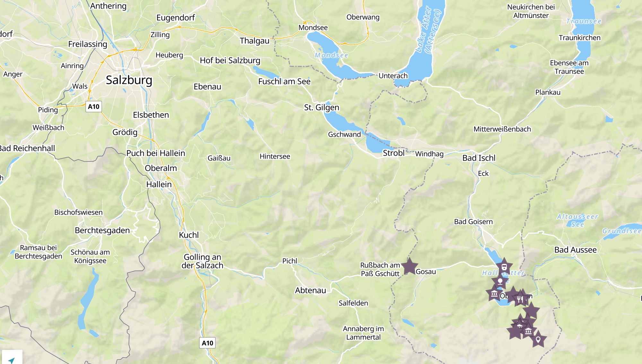Click the St. Gilgen town label
This screenshot has width=642, height=364.
pyautogui.click(x=322, y=108)
